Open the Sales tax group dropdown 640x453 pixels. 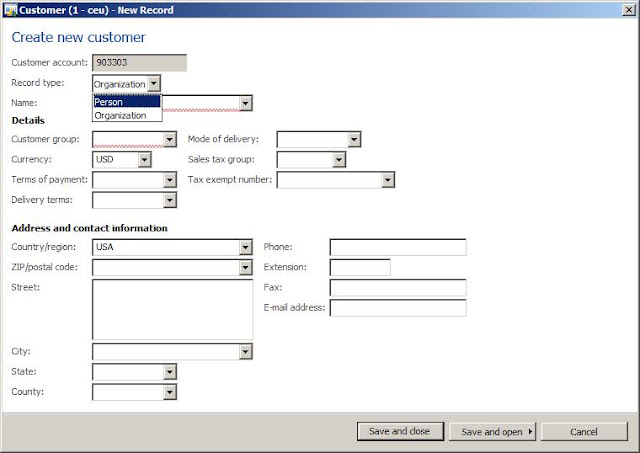(339, 160)
